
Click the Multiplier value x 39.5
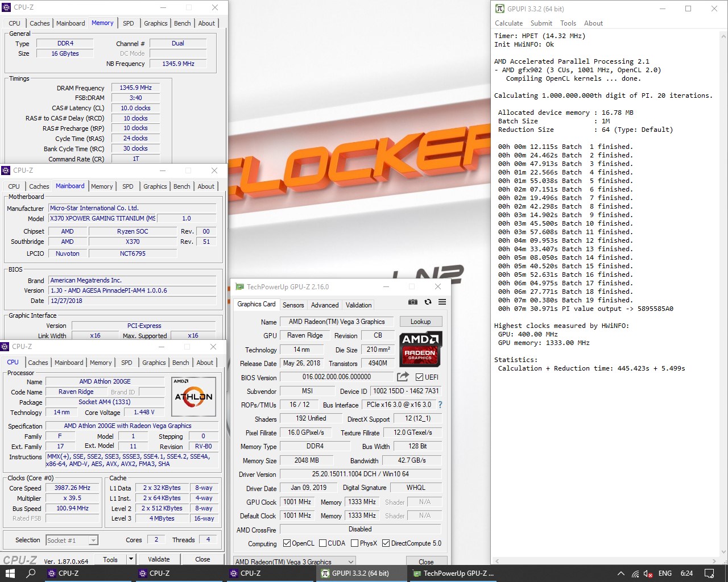pyautogui.click(x=72, y=498)
